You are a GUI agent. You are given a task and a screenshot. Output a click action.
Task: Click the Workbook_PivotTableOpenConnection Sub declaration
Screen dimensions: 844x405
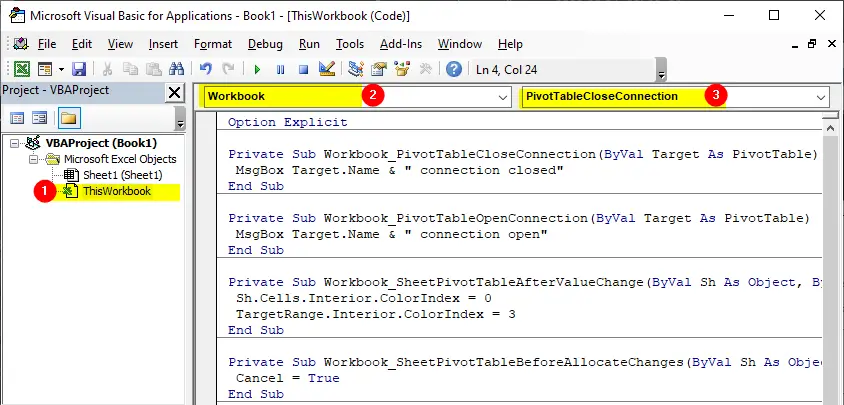click(519, 218)
